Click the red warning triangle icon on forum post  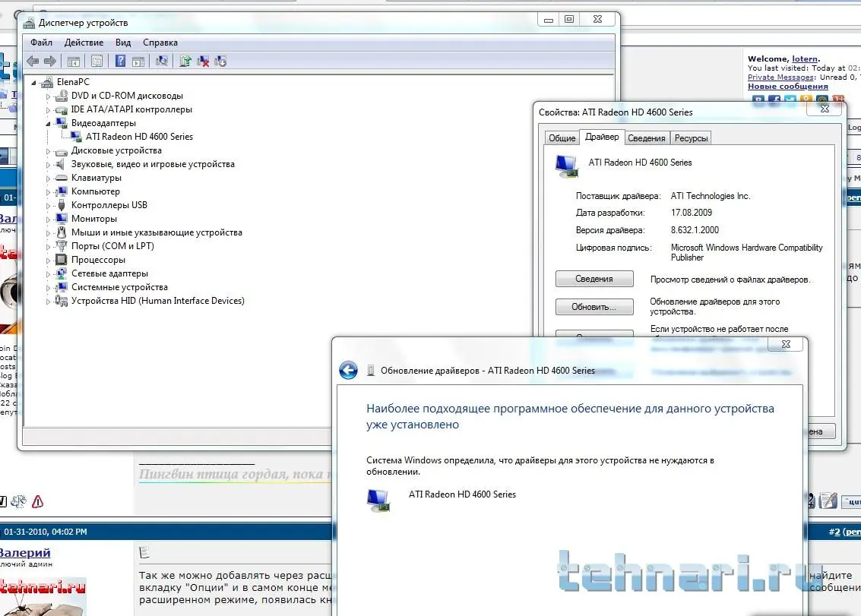pyautogui.click(x=37, y=501)
